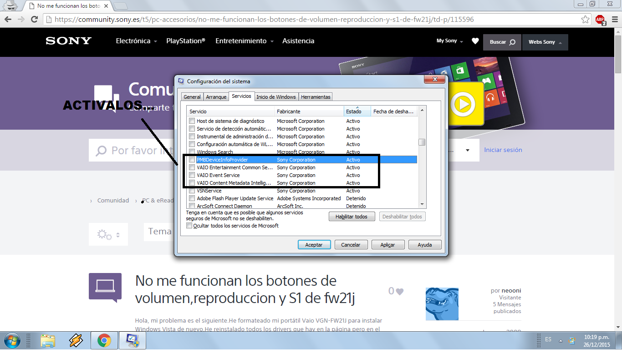Open Winamp from the taskbar
Screen dimensions: 622x364
[x=76, y=340]
